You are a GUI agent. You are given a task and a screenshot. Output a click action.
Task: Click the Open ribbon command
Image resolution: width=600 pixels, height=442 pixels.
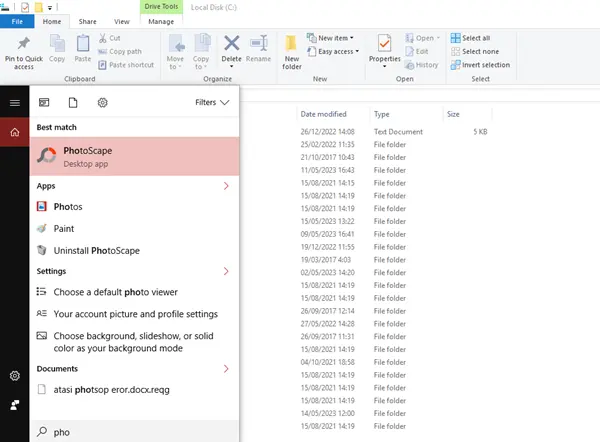[x=422, y=38]
